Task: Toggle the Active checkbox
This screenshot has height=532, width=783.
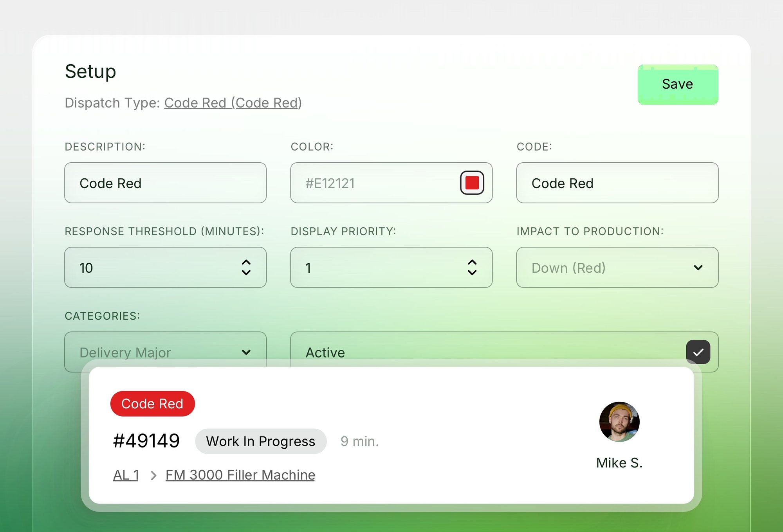Action: (698, 352)
